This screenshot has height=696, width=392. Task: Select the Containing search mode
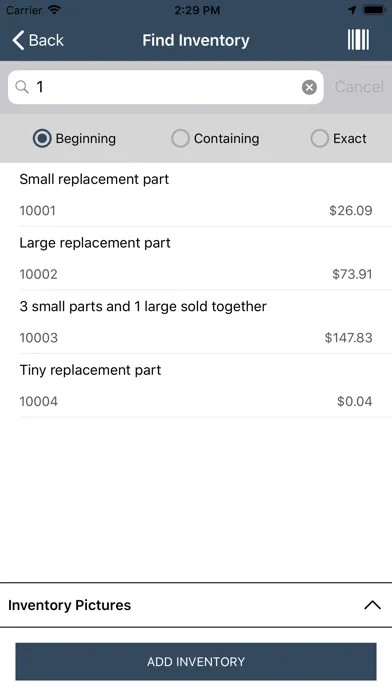(215, 138)
